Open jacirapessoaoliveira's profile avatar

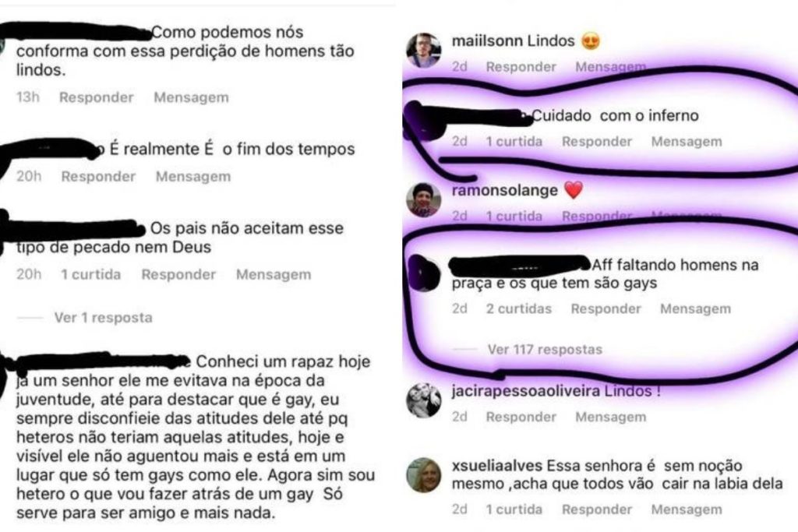[423, 400]
